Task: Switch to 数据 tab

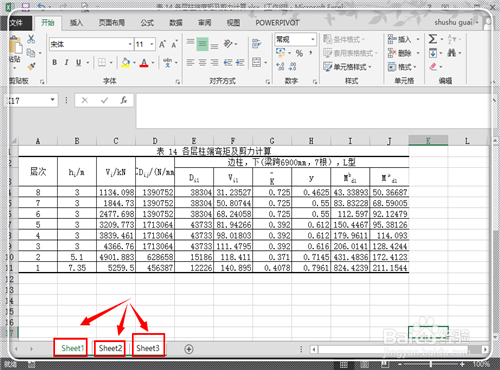Action: click(x=176, y=23)
